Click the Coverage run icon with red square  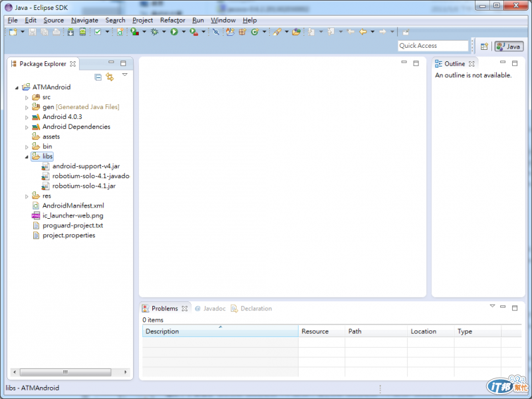click(x=135, y=32)
